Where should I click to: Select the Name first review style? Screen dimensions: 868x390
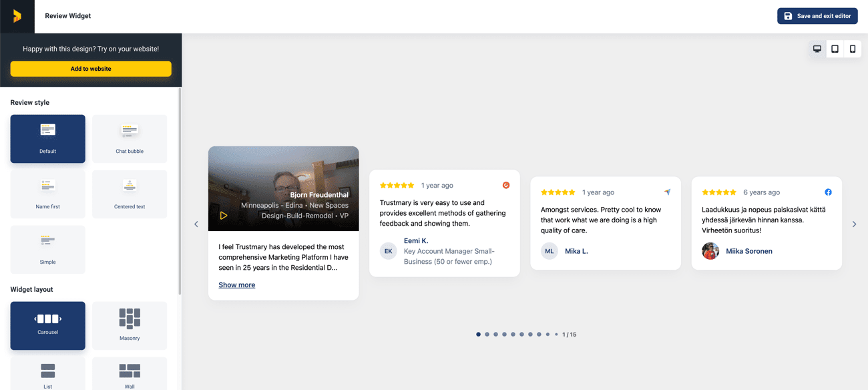(47, 194)
